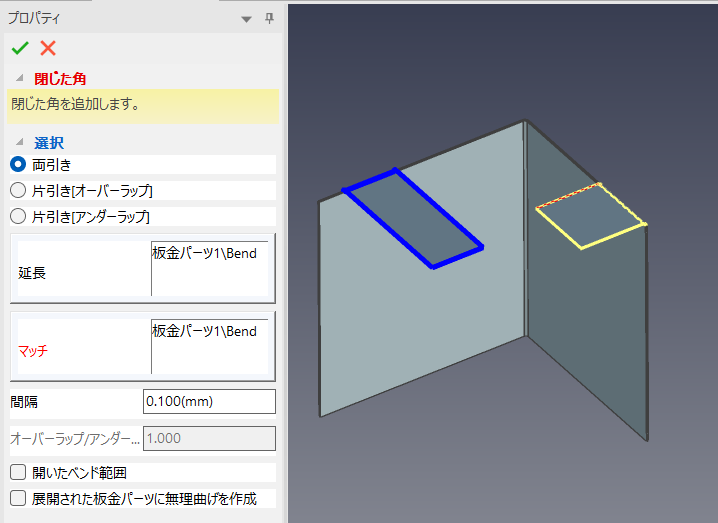
Task: Click the blue highlighted bend face in viewport
Action: 413,218
